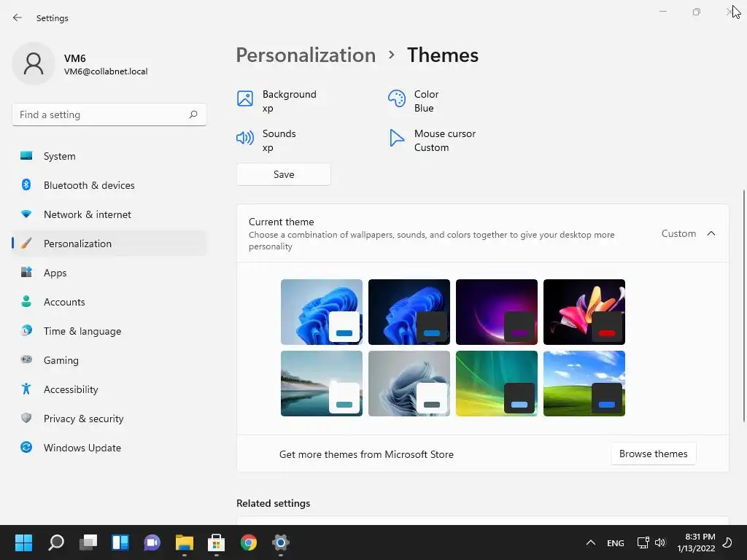
Task: Select Captured Motion flower theme thumbnail
Action: tap(584, 312)
